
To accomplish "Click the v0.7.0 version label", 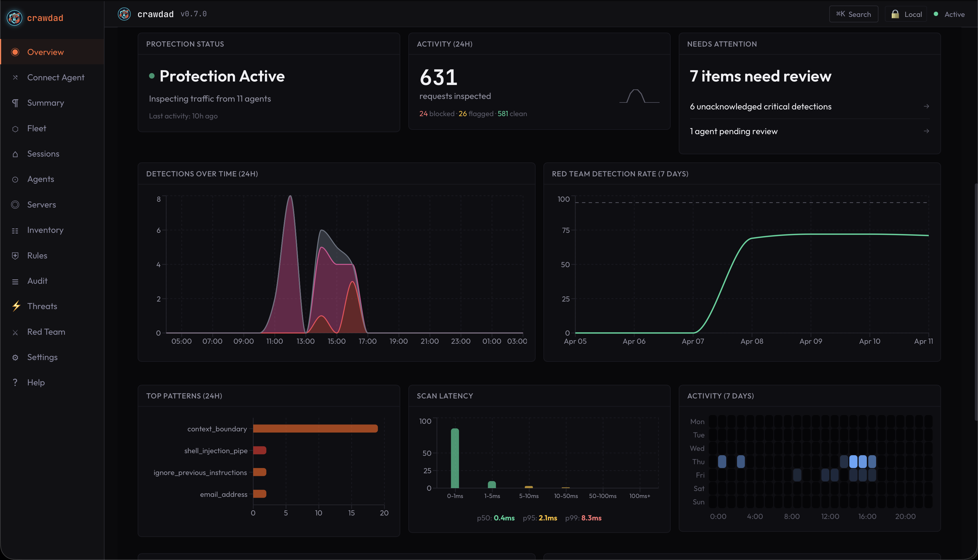I will pos(194,14).
